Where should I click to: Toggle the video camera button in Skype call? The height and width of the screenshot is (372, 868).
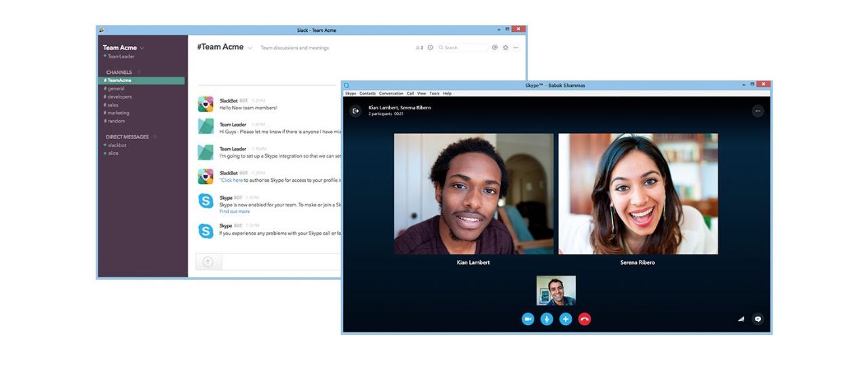[528, 319]
